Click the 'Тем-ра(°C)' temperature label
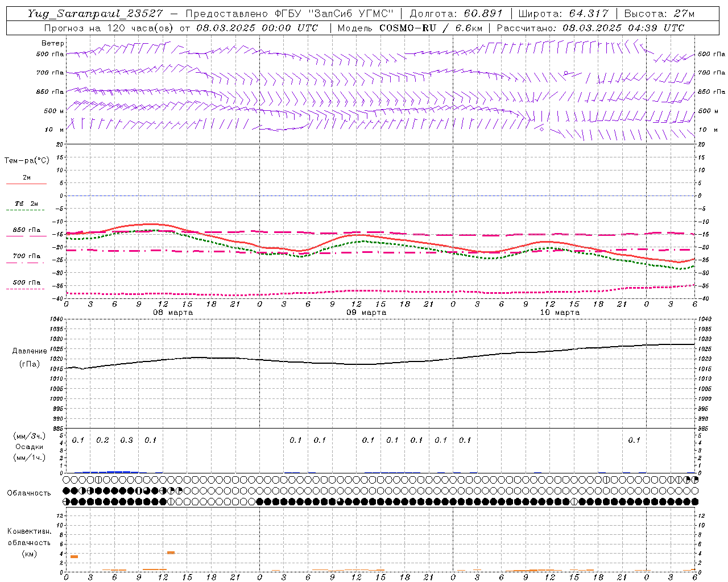Screen dimensions: 728x582 [27, 161]
